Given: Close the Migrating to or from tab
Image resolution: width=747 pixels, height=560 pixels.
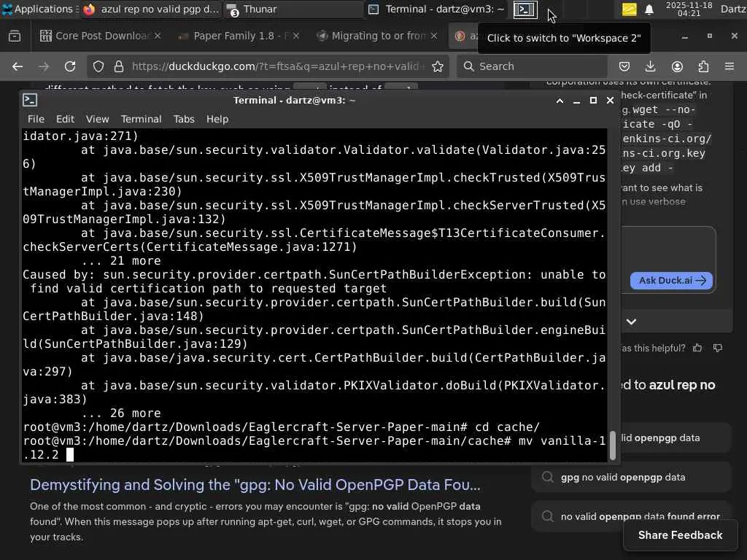Looking at the screenshot, I should click(x=434, y=36).
